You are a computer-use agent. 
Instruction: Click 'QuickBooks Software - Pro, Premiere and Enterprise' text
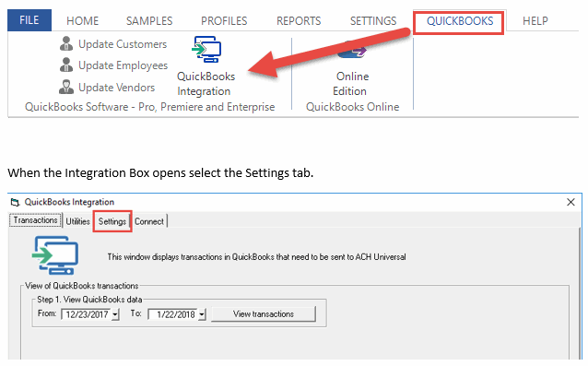click(149, 107)
